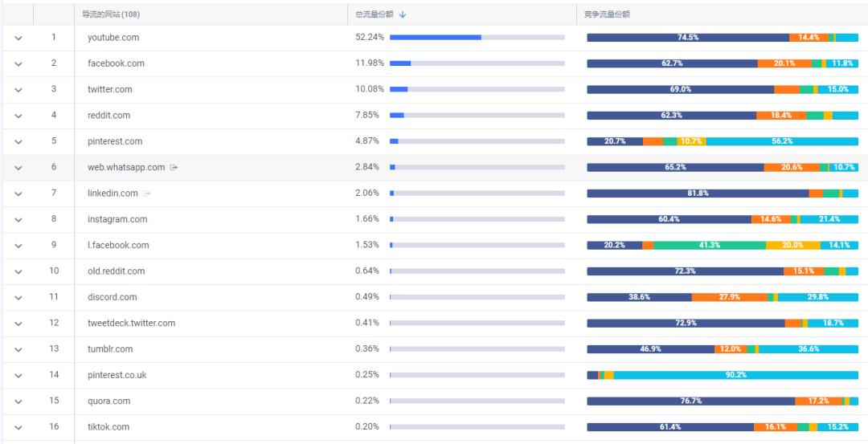Expand the quora.com row chevron
The height and width of the screenshot is (444, 868).
pyautogui.click(x=18, y=401)
